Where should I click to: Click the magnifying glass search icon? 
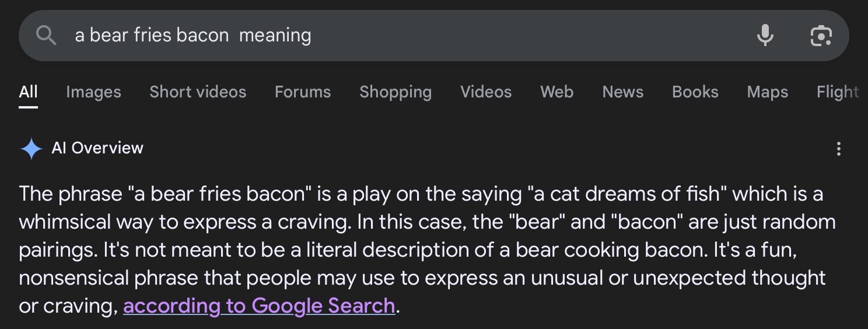[x=46, y=36]
